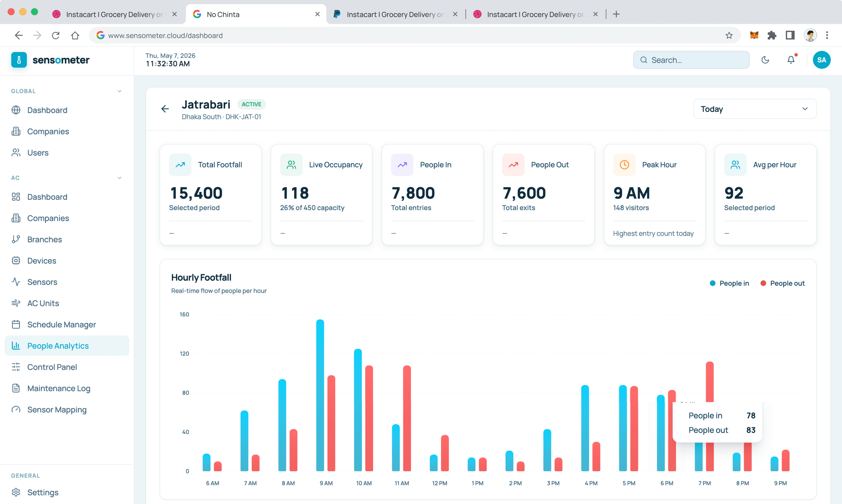Click the Peak Hour clock icon
The image size is (842, 504).
click(624, 165)
